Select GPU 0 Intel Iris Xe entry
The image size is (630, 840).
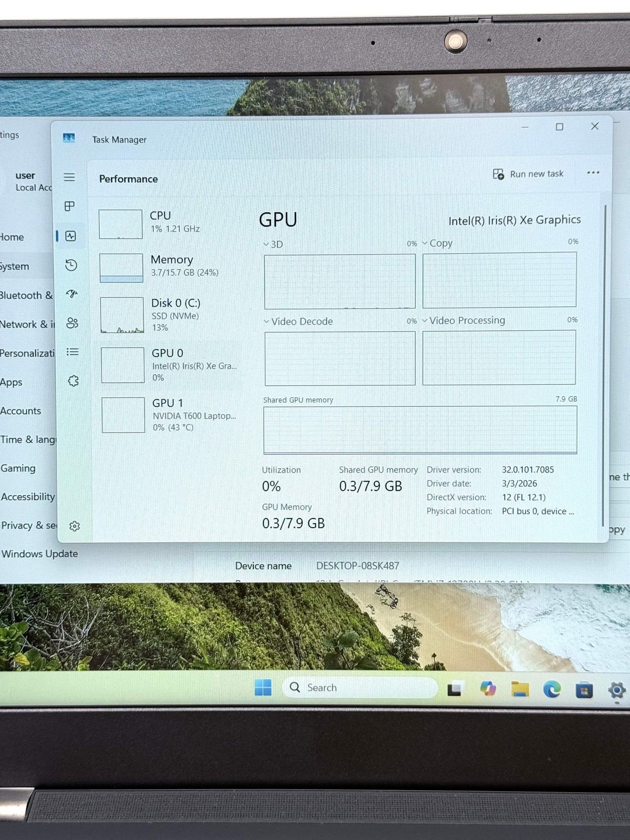pyautogui.click(x=169, y=365)
